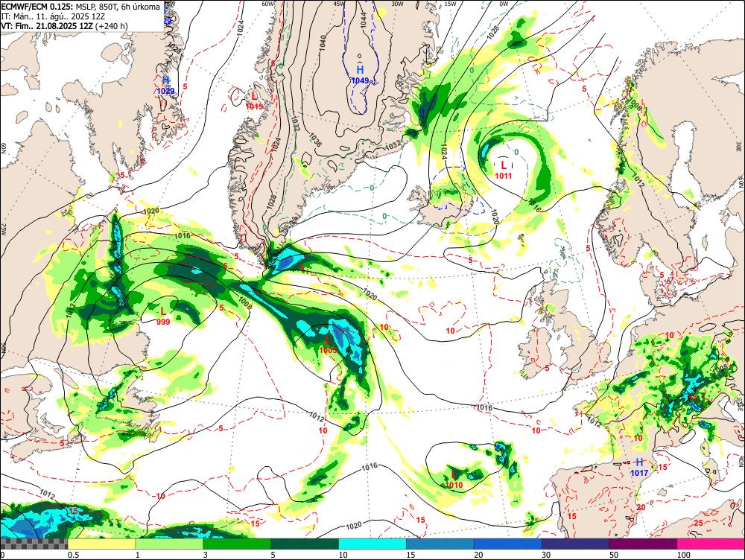Click the L 1011 low east of Iceland
The image size is (745, 560).
(504, 170)
